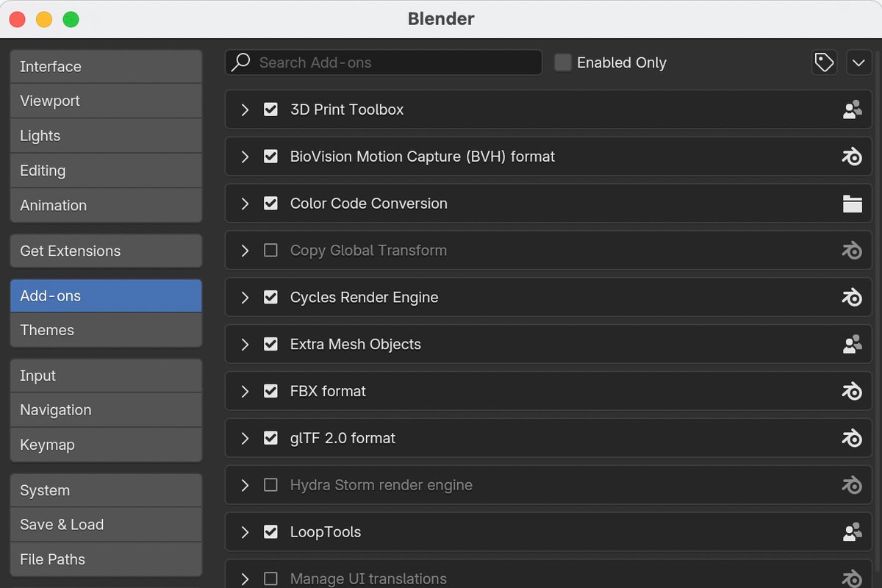Open the Interface preferences tab
This screenshot has height=588, width=882.
106,67
